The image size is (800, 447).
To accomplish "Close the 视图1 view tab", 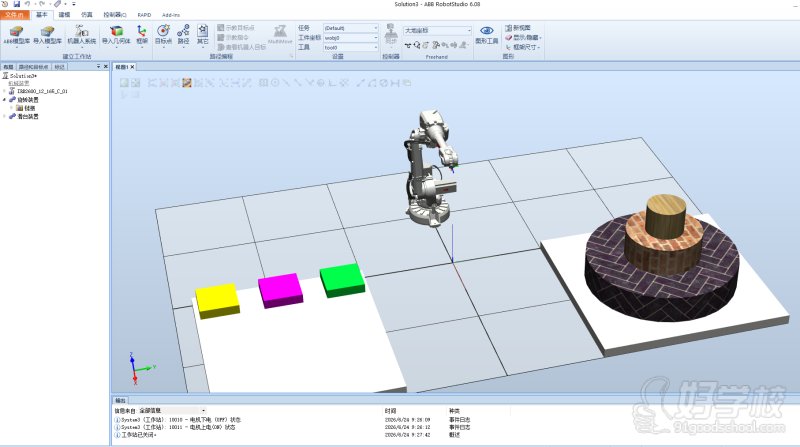I will pos(132,67).
